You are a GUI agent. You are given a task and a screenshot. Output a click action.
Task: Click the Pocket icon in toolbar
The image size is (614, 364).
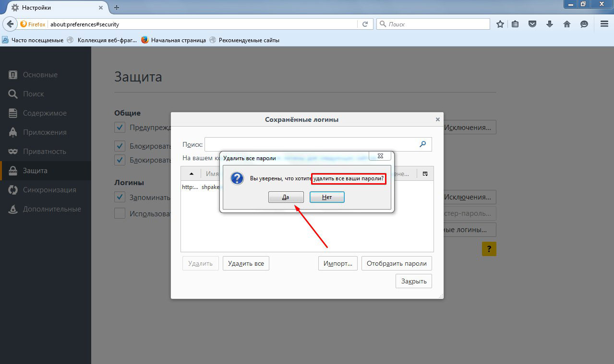532,24
